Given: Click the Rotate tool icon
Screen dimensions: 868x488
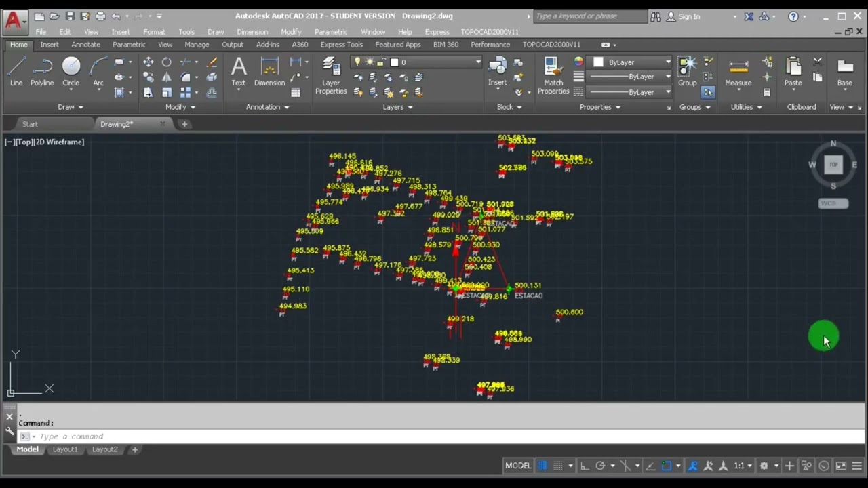Looking at the screenshot, I should [x=167, y=62].
